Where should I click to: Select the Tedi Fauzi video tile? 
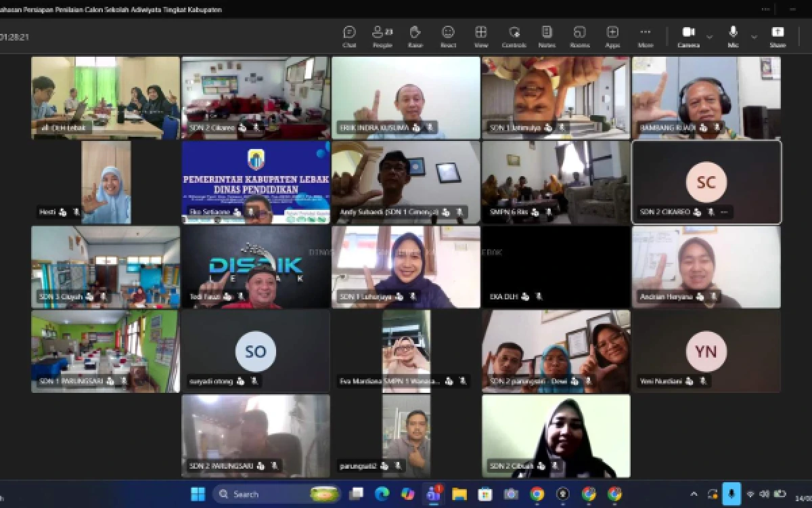click(x=256, y=268)
